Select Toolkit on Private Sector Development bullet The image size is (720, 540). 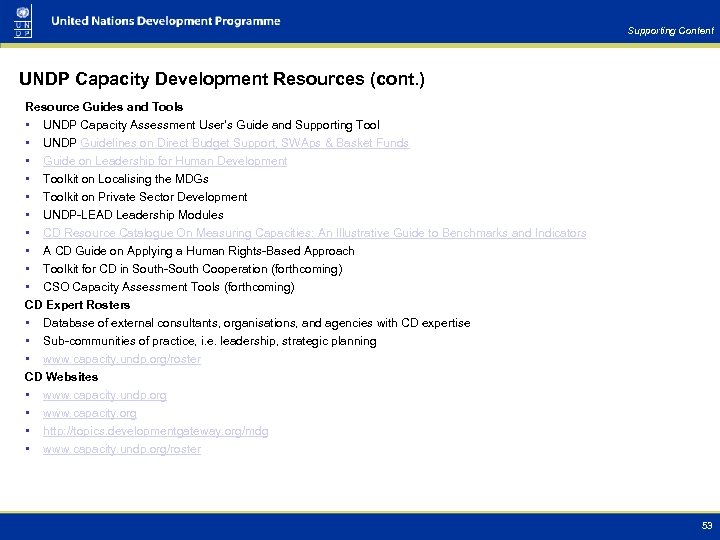pos(145,197)
